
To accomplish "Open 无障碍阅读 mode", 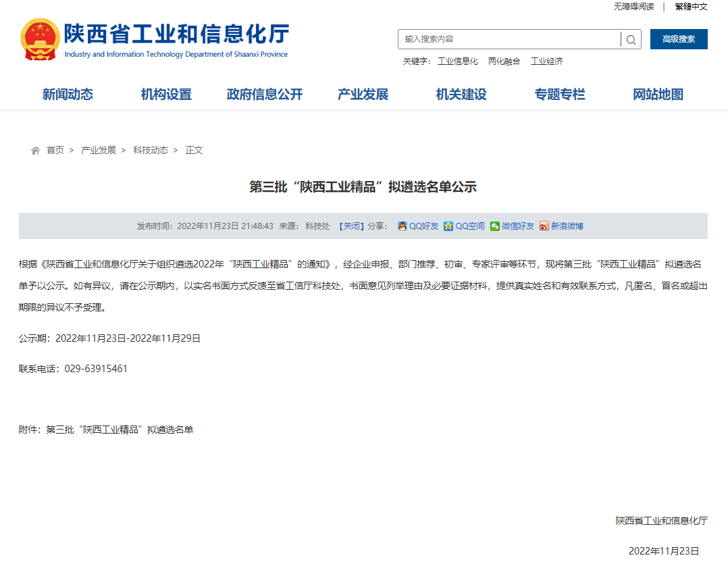I will point(633,7).
